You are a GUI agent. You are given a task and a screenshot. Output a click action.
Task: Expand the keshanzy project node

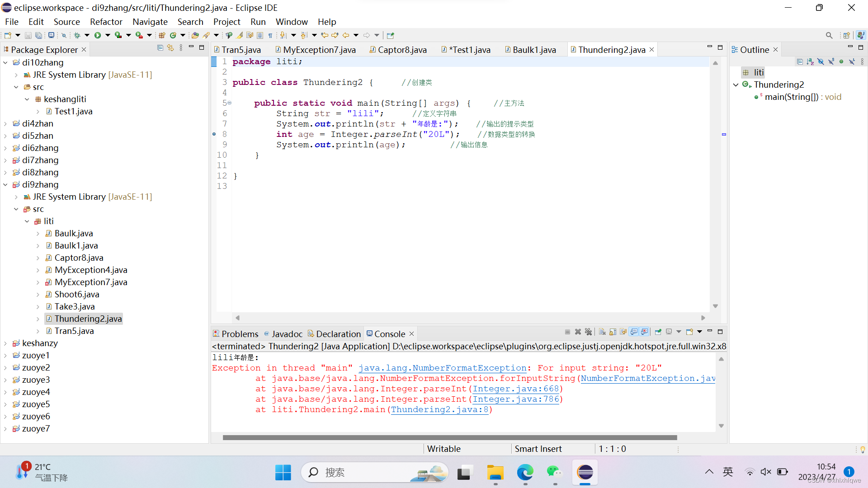(x=5, y=343)
